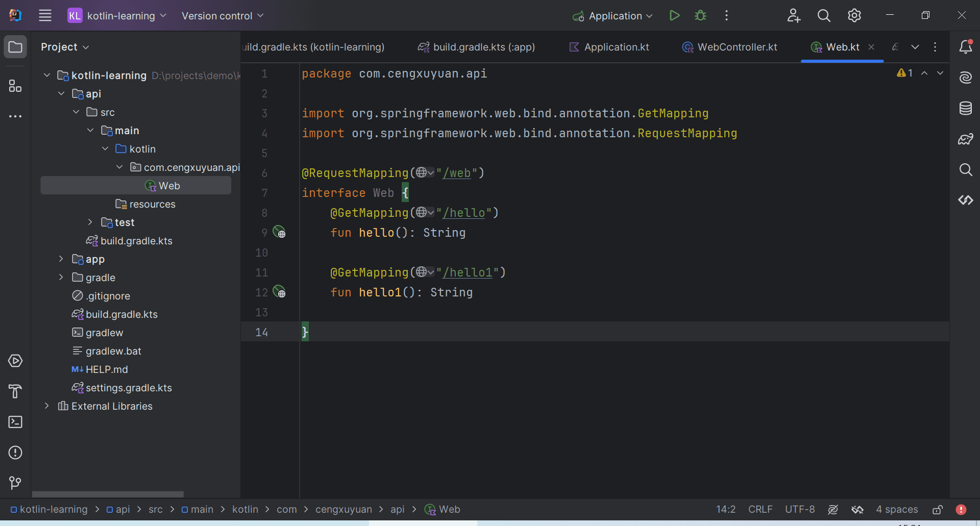Debug the Application configuration
This screenshot has width=980, height=526.
(x=701, y=15)
